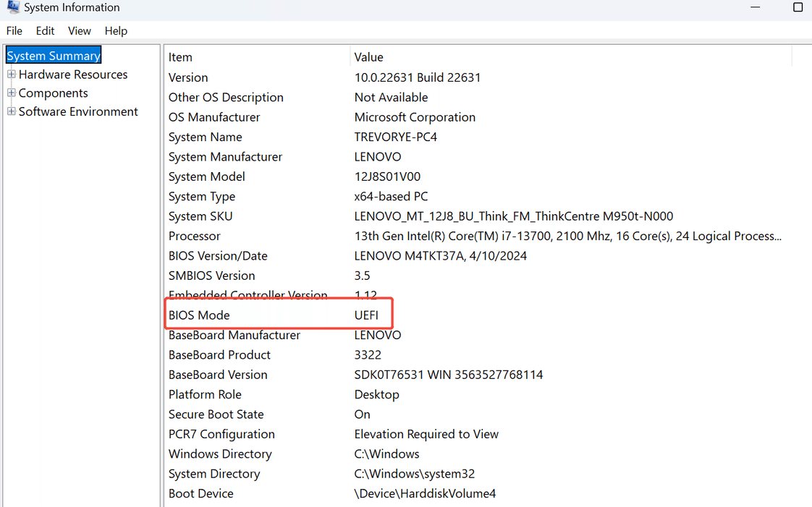Select the Platform Role row
Image resolution: width=812 pixels, height=507 pixels.
point(478,395)
